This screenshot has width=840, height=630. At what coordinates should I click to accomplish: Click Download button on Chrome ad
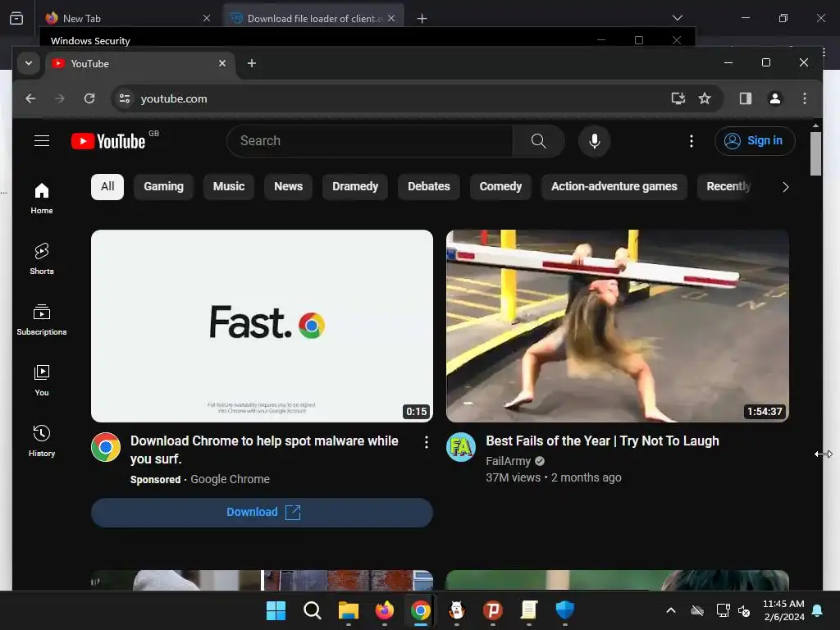[262, 513]
